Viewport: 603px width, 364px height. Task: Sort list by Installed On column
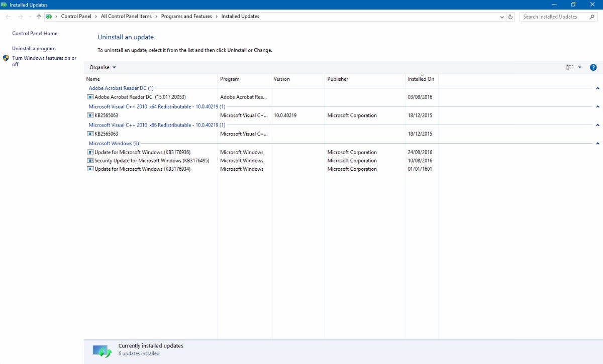click(422, 79)
